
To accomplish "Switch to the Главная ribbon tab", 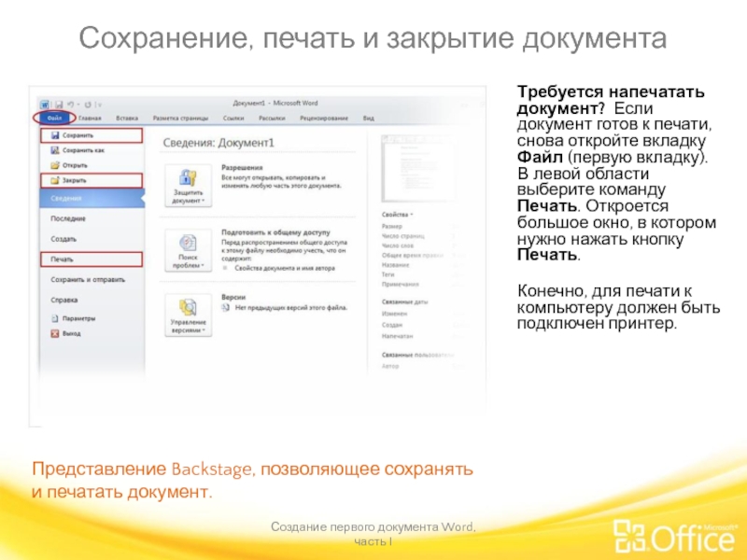I will 90,119.
